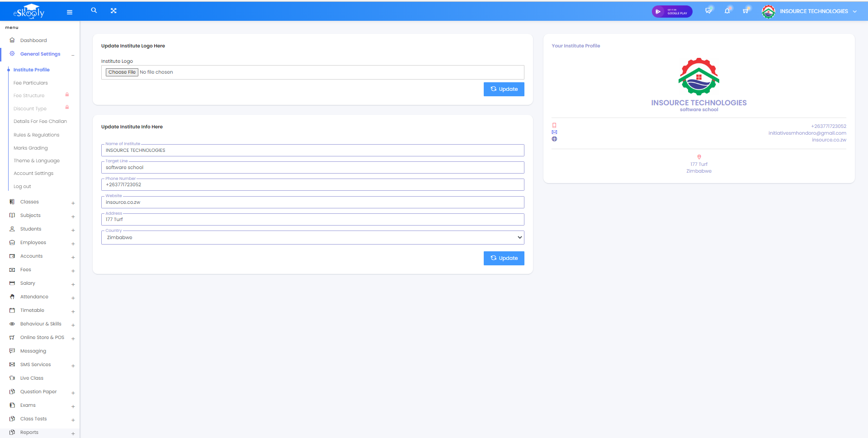Click the Classes sidebar icon
The width and height of the screenshot is (868, 438).
point(12,202)
